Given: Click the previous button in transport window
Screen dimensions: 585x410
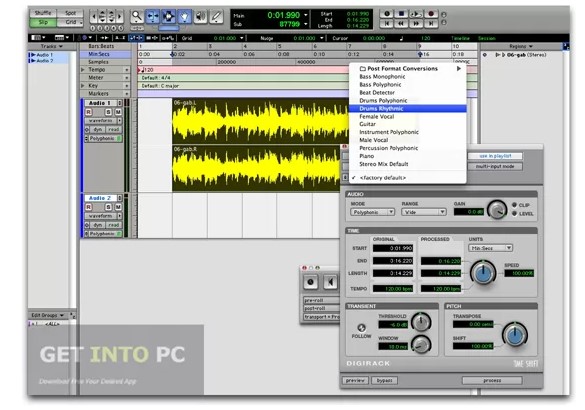Looking at the screenshot, I should [330, 282].
